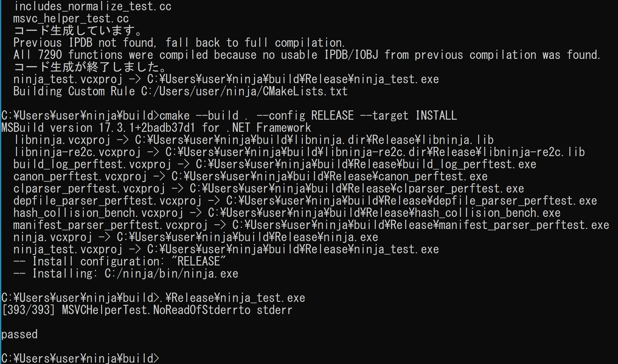Click the 'Previous IPDB not found' message

click(x=179, y=43)
